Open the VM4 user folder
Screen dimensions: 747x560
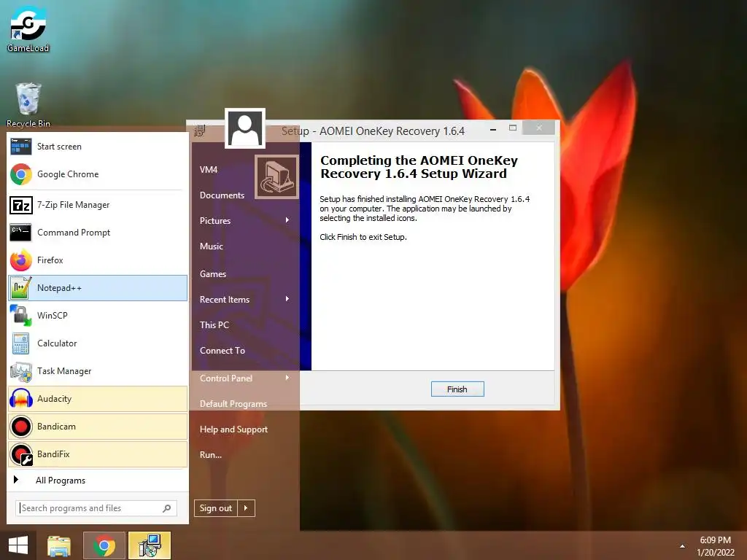coord(209,169)
